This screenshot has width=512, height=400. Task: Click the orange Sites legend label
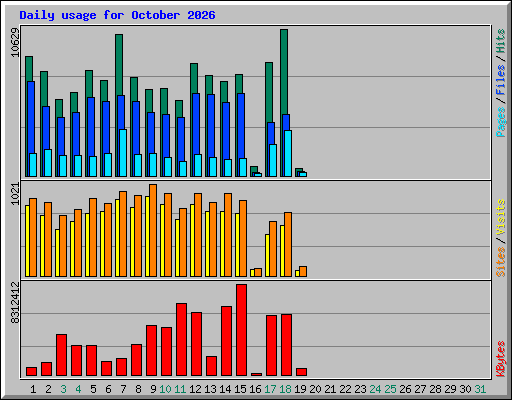[x=501, y=262]
